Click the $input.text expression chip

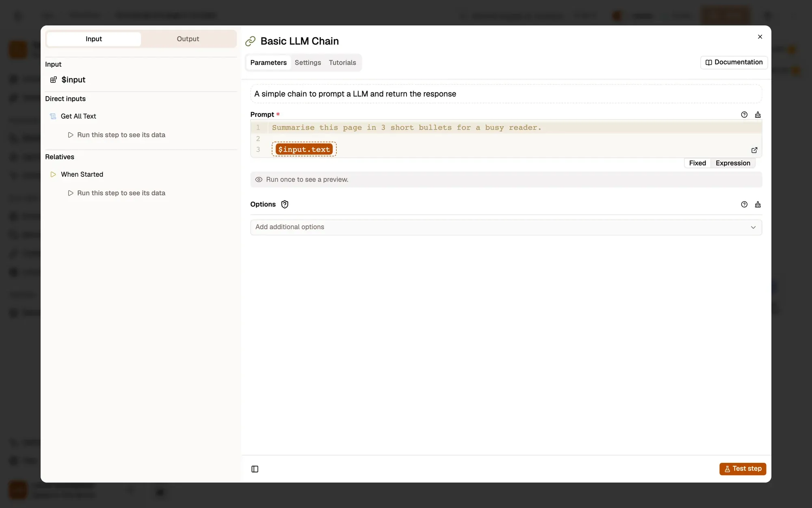(x=304, y=149)
